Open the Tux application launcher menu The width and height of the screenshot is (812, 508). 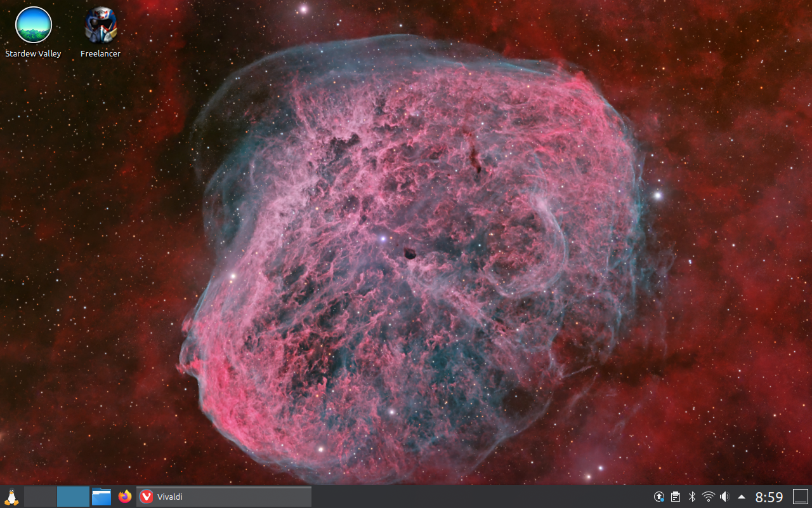11,497
